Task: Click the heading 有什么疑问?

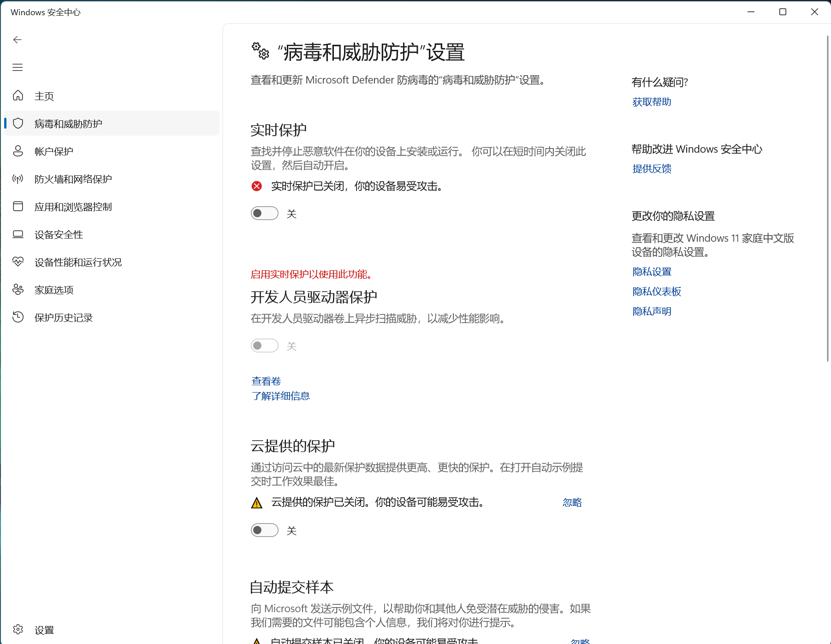Action: pos(659,82)
